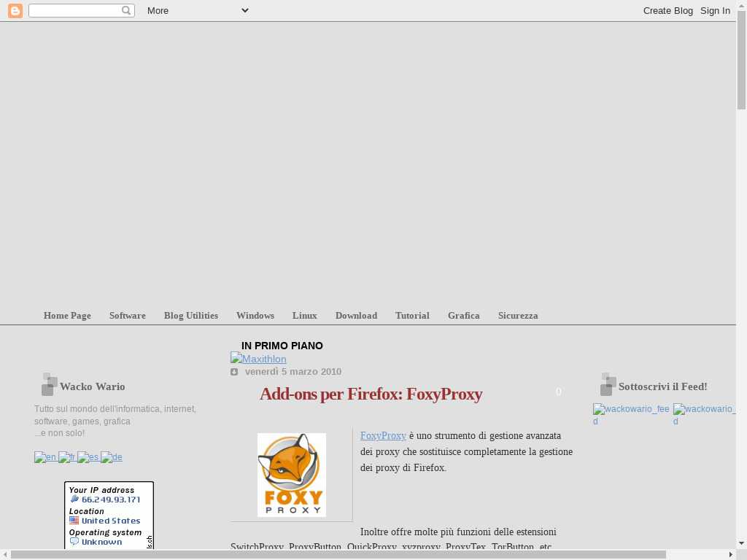
Task: Open the Blogger logo icon
Action: (15, 10)
